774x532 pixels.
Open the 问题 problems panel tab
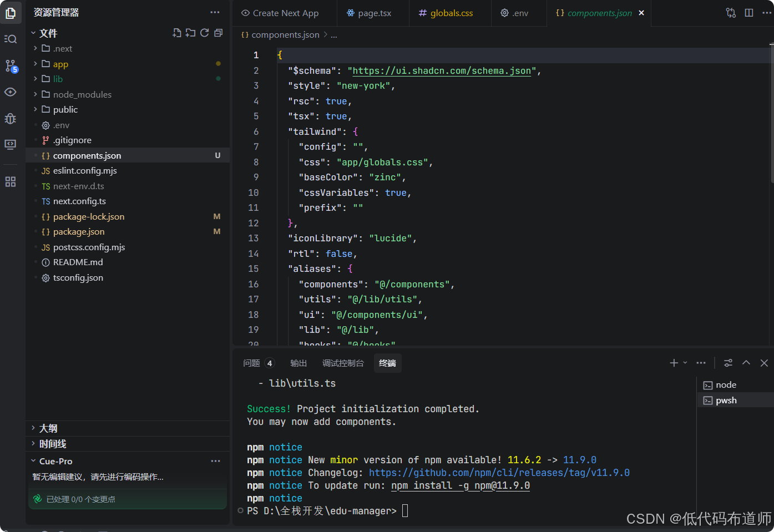[x=258, y=363]
